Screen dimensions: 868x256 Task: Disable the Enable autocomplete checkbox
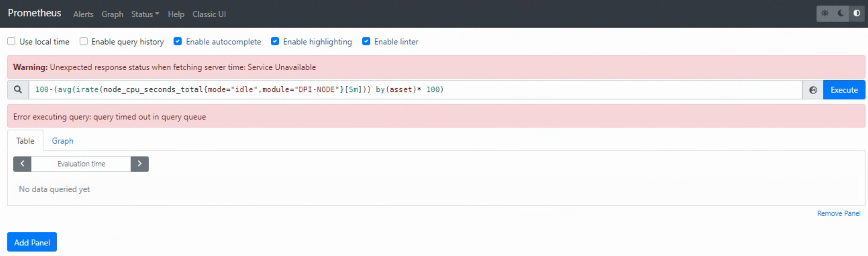tap(178, 41)
